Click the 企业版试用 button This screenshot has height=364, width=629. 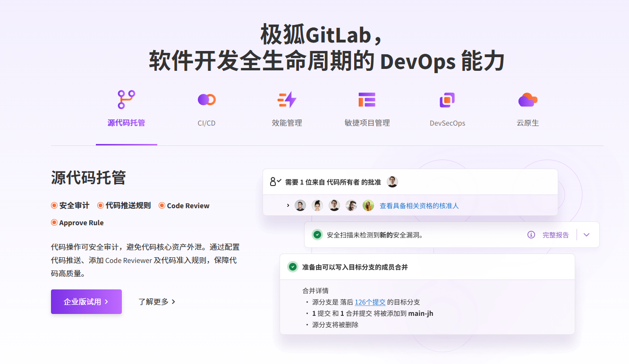point(86,302)
